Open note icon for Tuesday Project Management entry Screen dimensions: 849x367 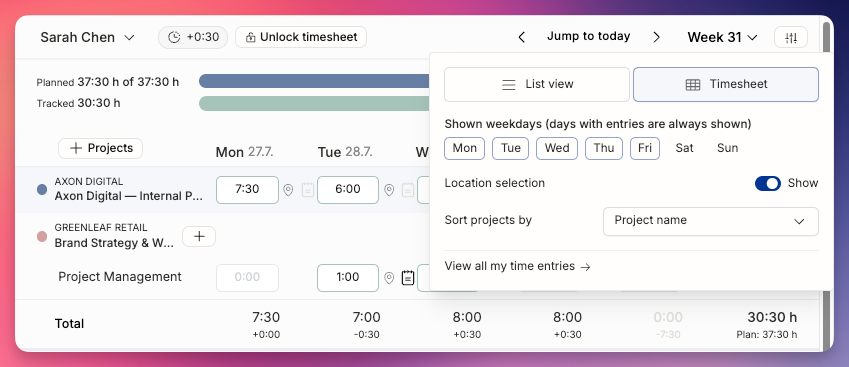(x=408, y=278)
